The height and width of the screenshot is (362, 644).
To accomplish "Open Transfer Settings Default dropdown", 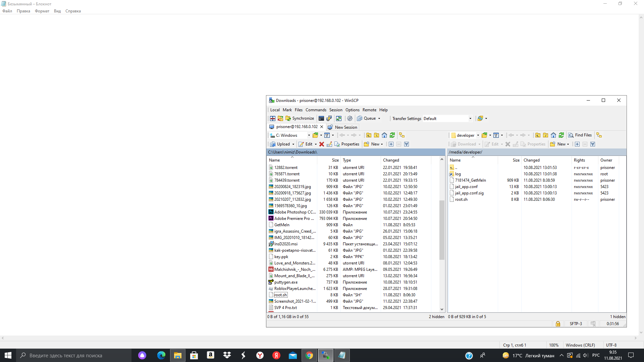I will click(x=470, y=118).
